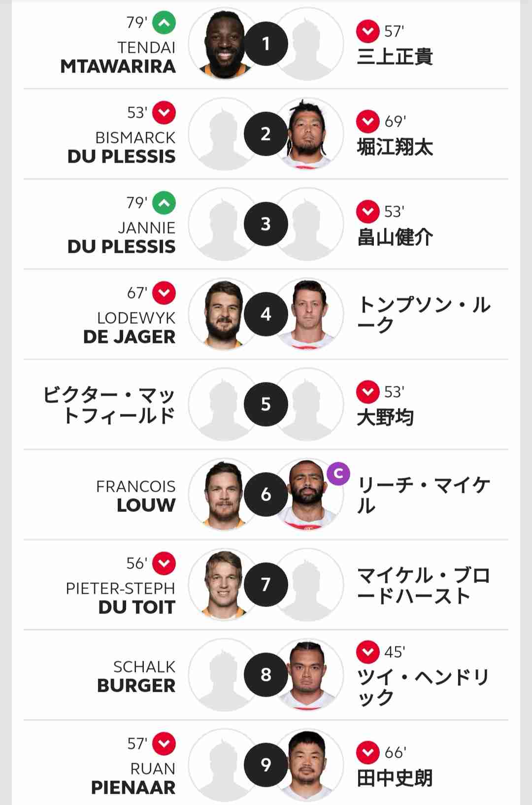Click red 53' arrow for Bismarck Du Plessis

click(x=164, y=113)
